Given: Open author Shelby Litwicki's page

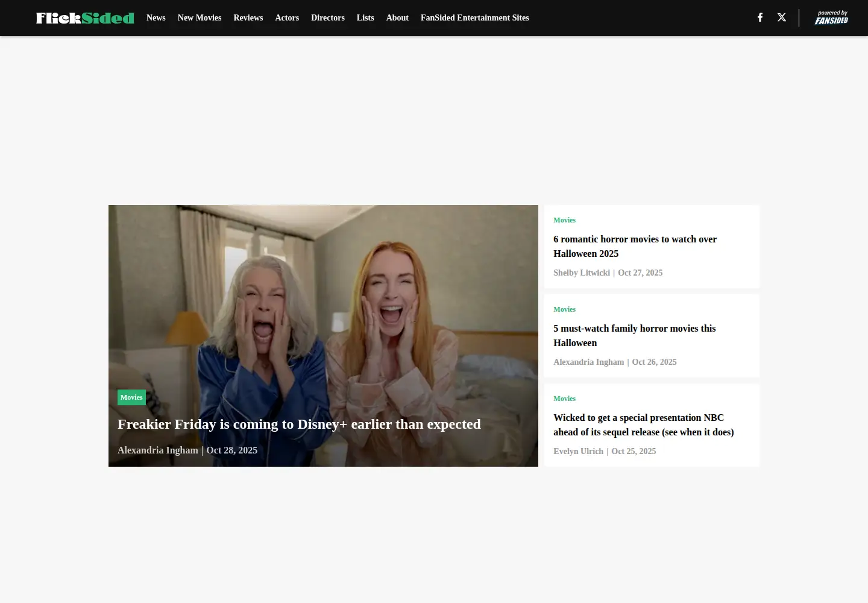Looking at the screenshot, I should (582, 273).
